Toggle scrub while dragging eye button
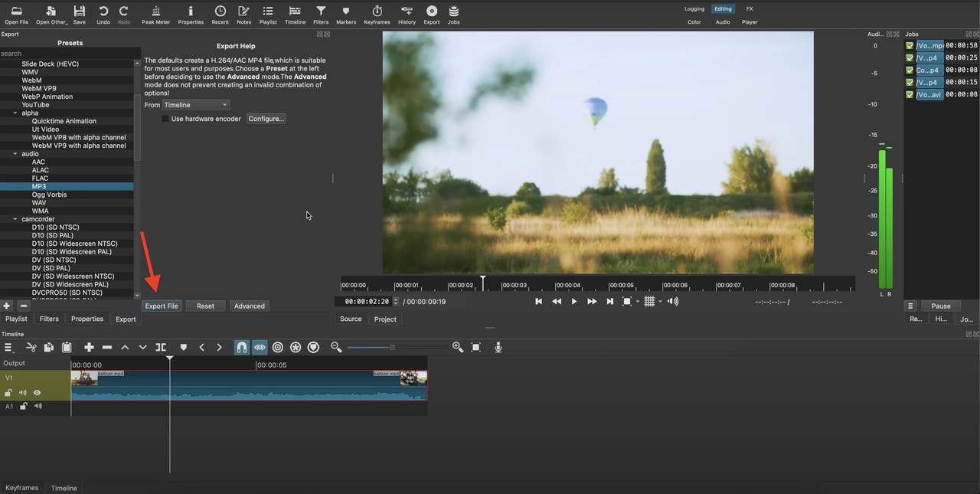 point(260,348)
